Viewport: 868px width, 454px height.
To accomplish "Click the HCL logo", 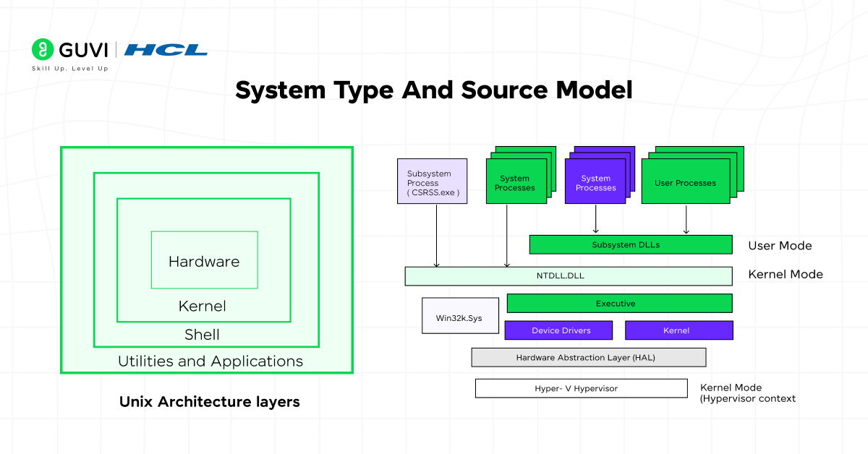I will coord(165,51).
